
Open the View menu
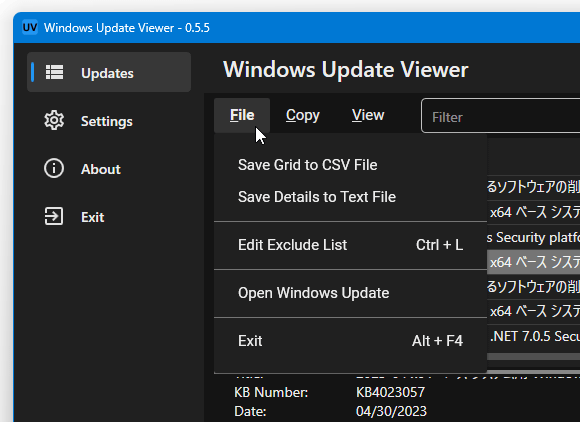[368, 115]
